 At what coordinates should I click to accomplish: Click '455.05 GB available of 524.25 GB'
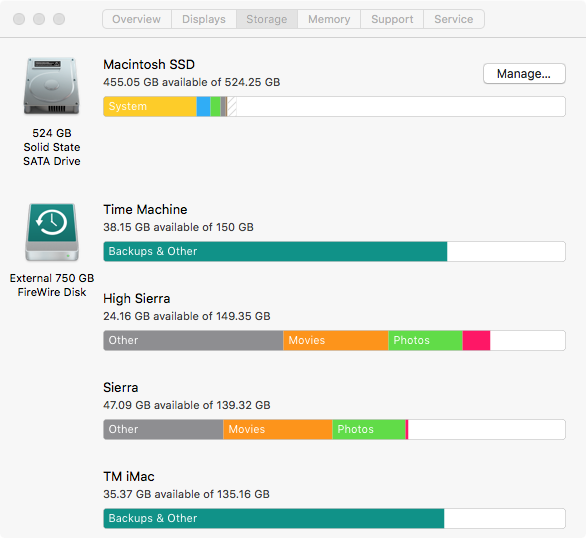[191, 82]
